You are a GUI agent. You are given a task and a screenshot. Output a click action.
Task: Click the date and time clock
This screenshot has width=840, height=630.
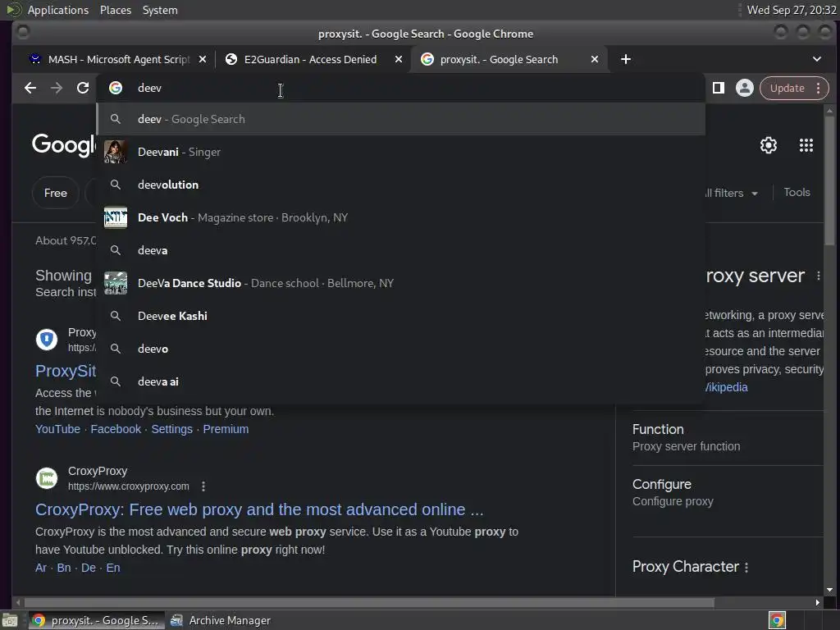click(x=792, y=10)
